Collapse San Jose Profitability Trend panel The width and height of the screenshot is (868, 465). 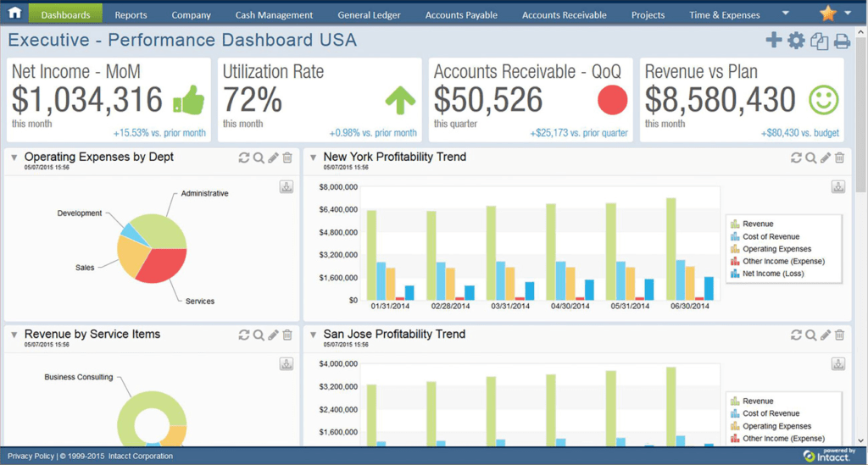[314, 335]
